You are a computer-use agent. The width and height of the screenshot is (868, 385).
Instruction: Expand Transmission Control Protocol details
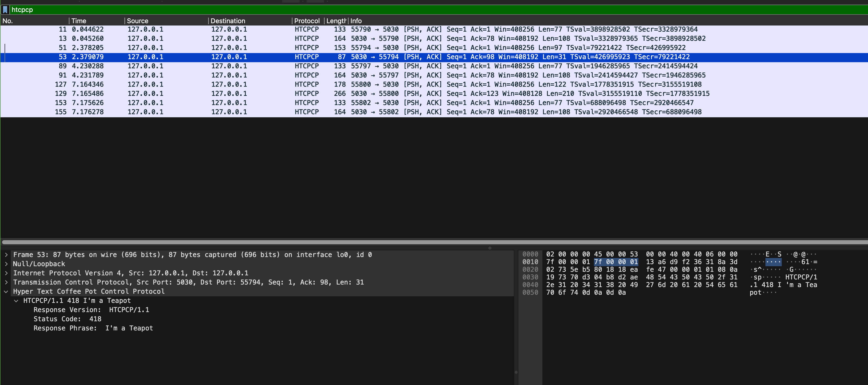(6, 282)
